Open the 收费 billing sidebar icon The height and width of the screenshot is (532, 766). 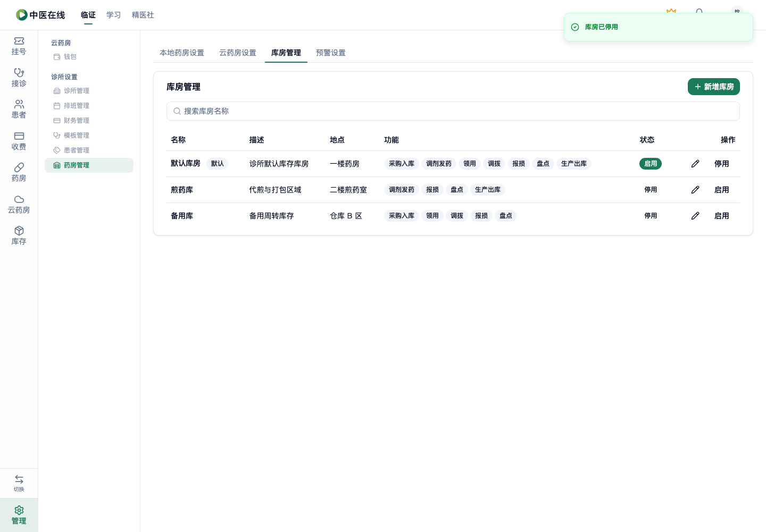click(x=19, y=136)
